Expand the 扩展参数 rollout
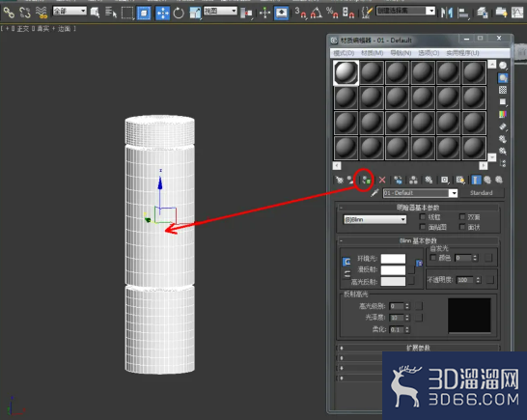This screenshot has width=527, height=420. click(418, 348)
